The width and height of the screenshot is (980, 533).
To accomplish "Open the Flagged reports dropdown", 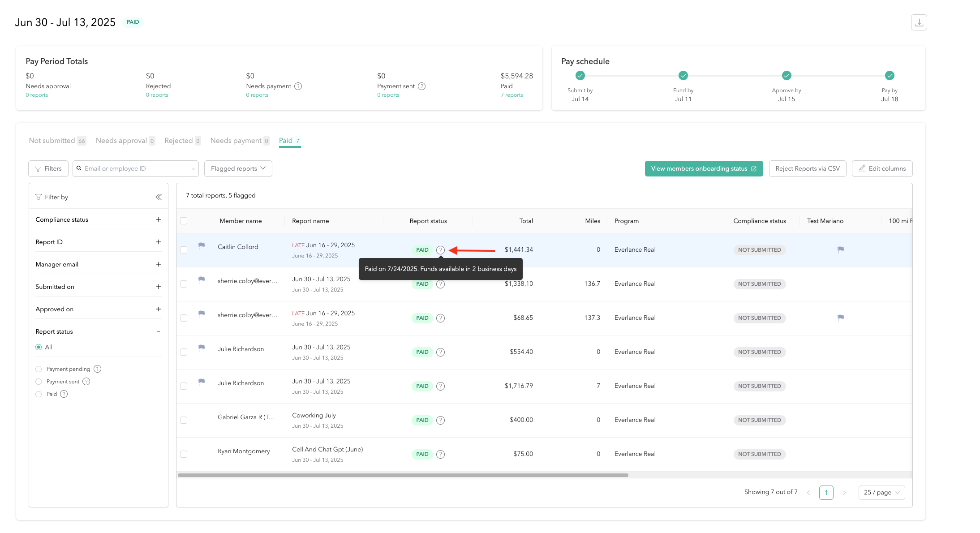I will tap(238, 168).
